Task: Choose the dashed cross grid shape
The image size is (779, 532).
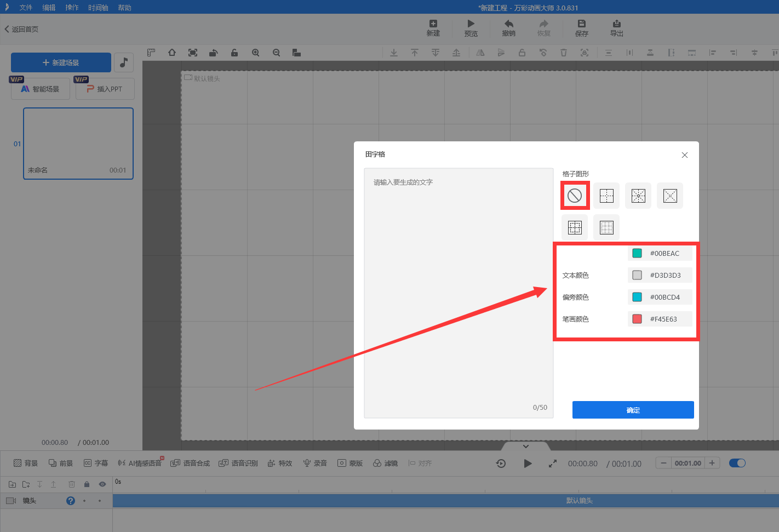Action: [x=606, y=196]
